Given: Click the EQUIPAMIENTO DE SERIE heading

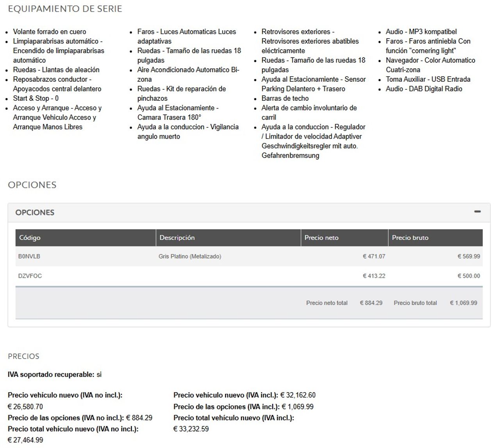Looking at the screenshot, I should pyautogui.click(x=65, y=9).
